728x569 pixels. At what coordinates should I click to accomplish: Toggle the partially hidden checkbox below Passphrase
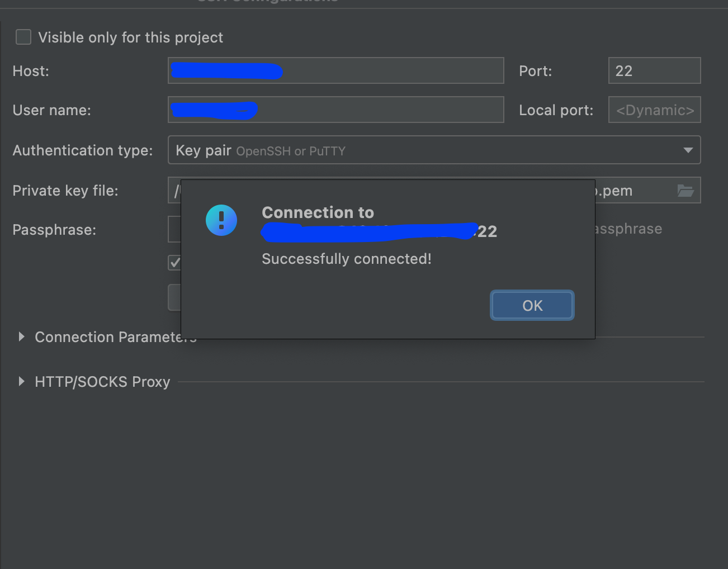(x=174, y=263)
